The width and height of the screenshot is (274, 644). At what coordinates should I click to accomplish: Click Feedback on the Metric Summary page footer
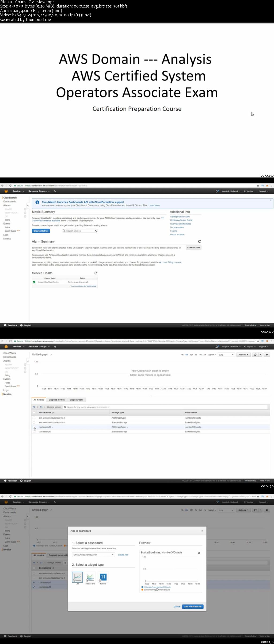point(11,325)
